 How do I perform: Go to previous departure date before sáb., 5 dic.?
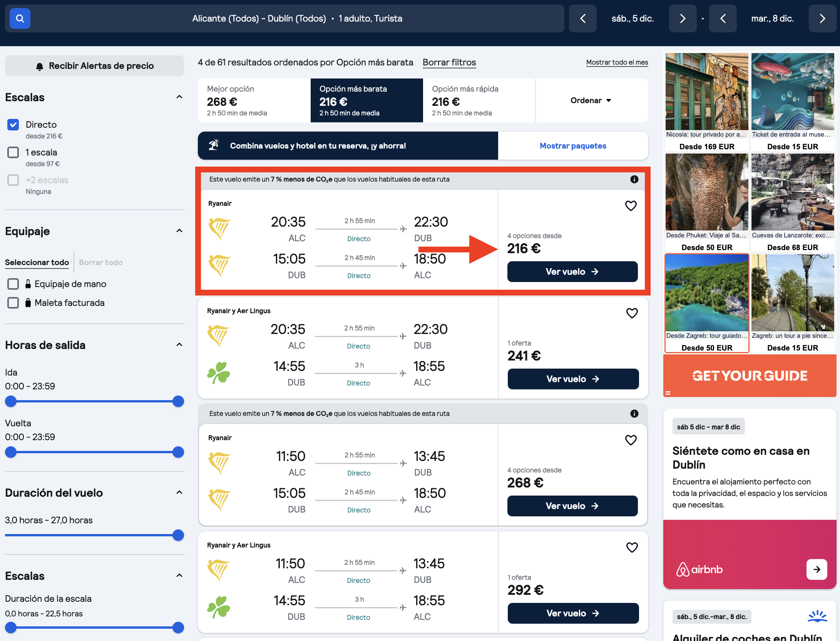[582, 18]
